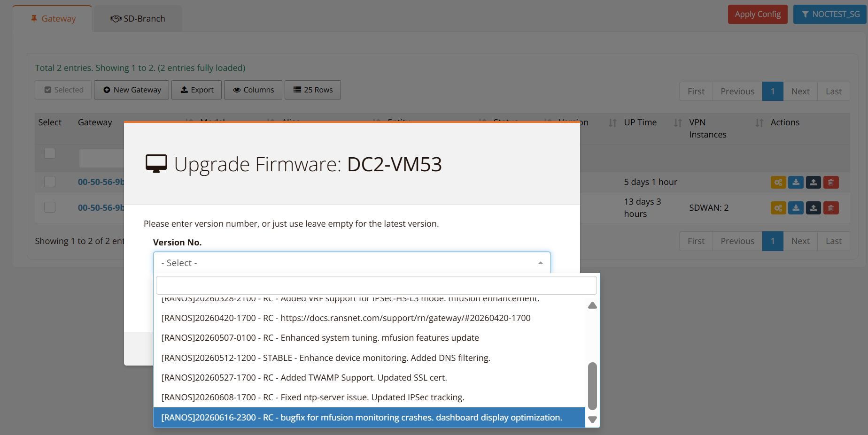Click the Selected button

coord(63,90)
